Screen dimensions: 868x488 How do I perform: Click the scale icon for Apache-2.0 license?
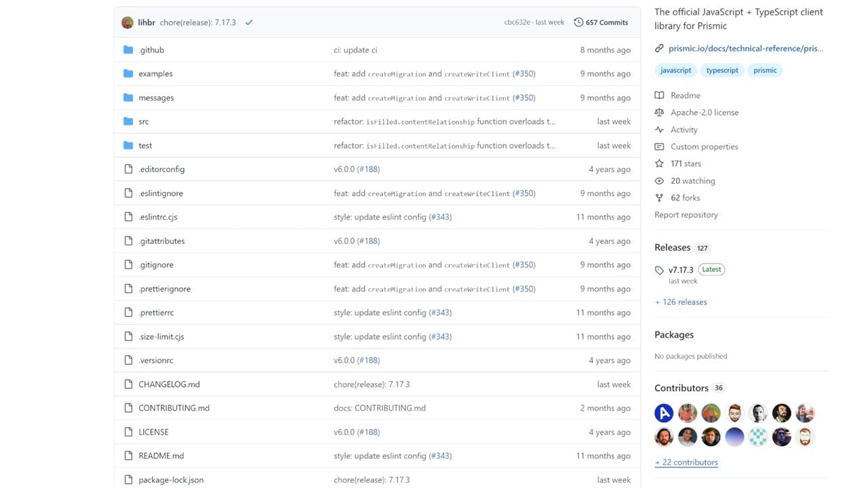pyautogui.click(x=659, y=113)
